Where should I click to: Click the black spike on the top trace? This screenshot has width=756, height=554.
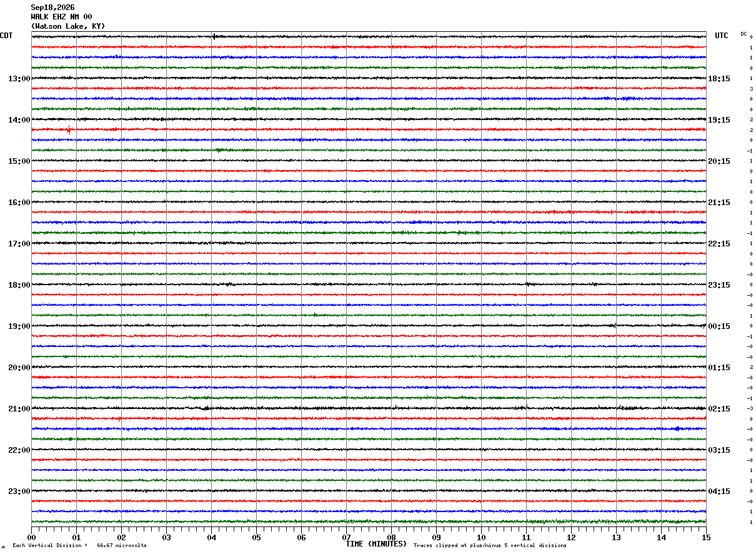pos(214,36)
